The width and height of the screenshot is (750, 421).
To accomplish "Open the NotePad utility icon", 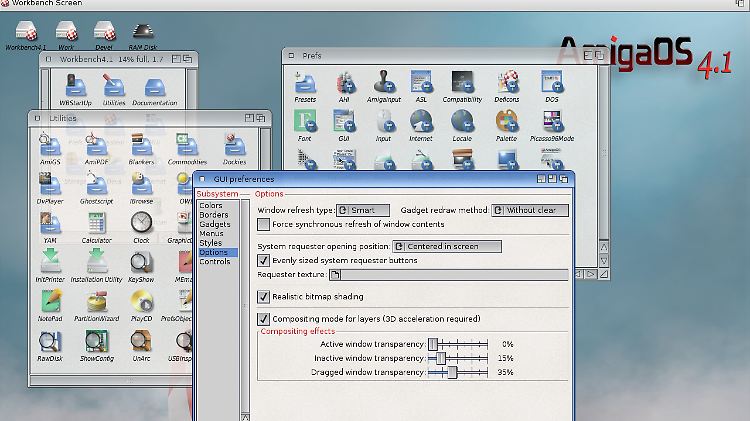I will (49, 302).
